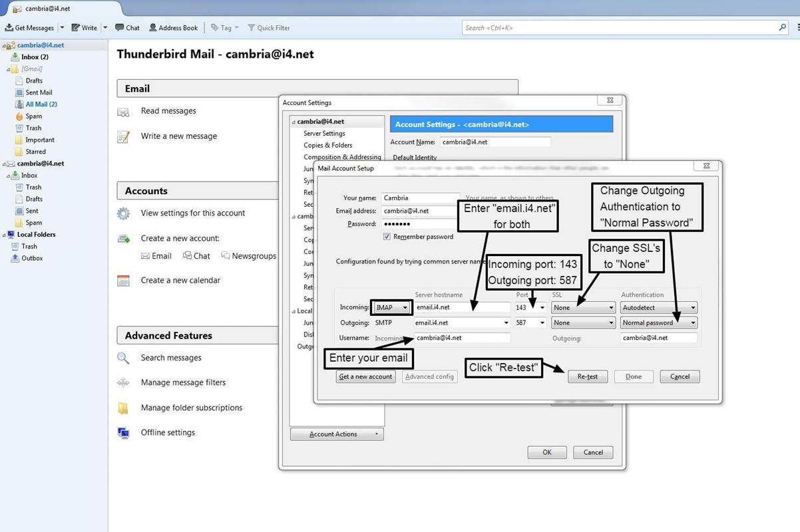
Task: Click Cancel in Mail Account Setup
Action: [x=680, y=377]
